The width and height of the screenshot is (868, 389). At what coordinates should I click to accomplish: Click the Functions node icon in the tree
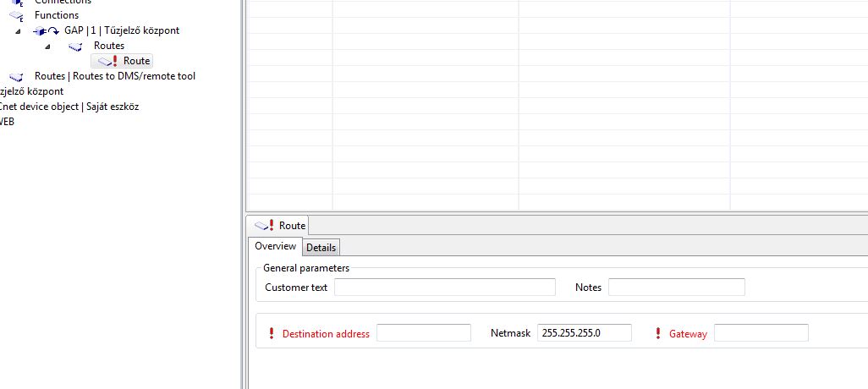[x=16, y=15]
